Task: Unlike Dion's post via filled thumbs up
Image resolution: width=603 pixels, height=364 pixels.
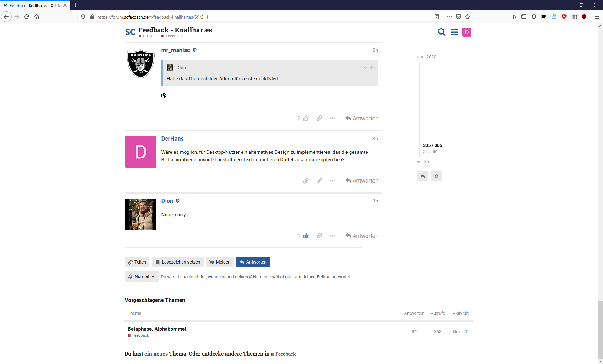Action: pyautogui.click(x=306, y=236)
